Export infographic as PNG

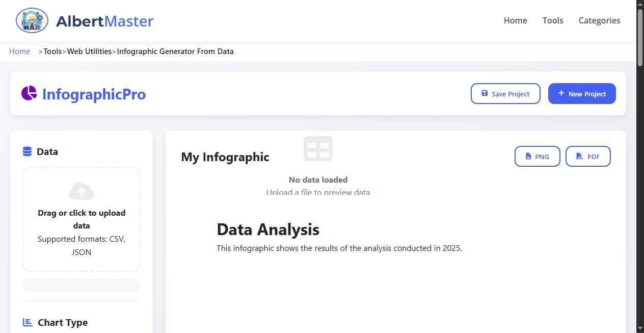[537, 157]
